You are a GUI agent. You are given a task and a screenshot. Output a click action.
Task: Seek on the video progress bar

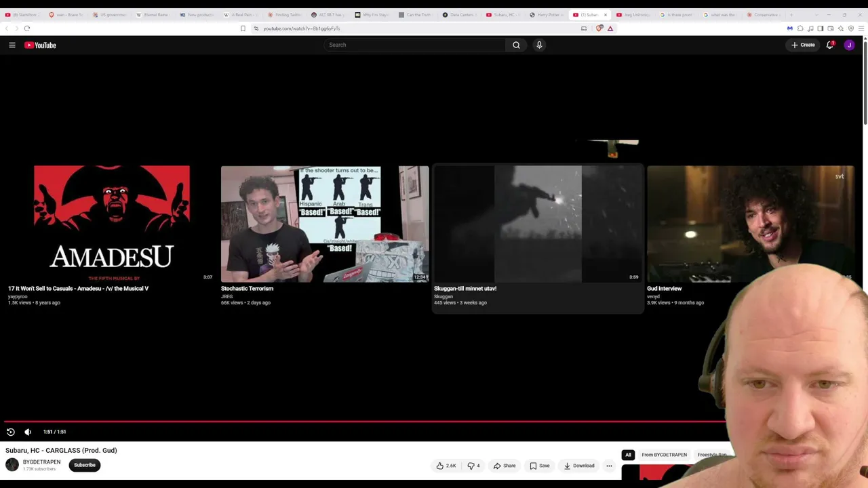[x=365, y=422]
